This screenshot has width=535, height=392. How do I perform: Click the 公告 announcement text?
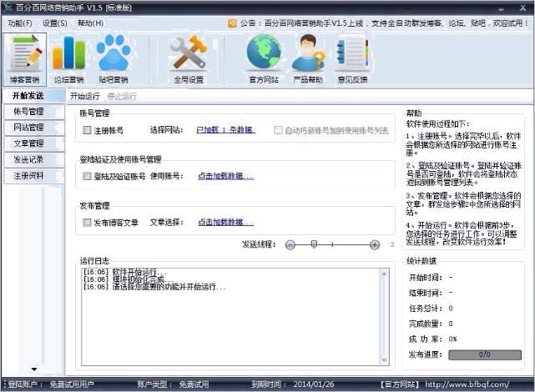[384, 23]
